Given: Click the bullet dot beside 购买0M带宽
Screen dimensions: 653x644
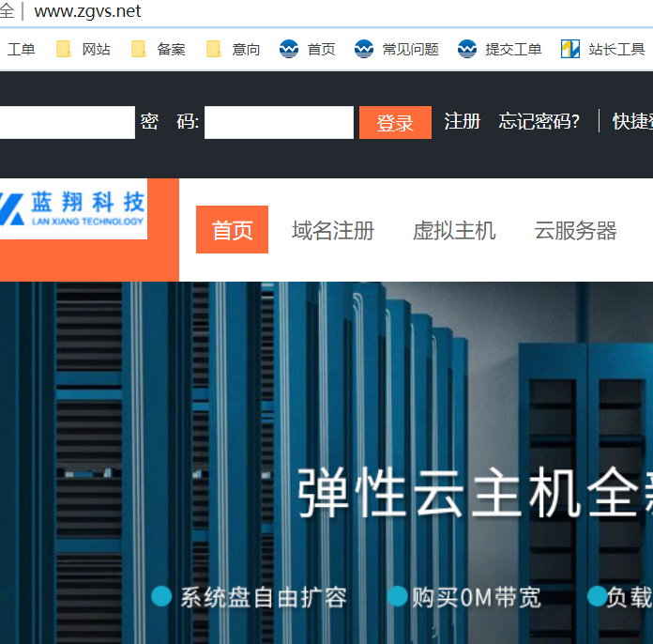Looking at the screenshot, I should click(397, 596).
